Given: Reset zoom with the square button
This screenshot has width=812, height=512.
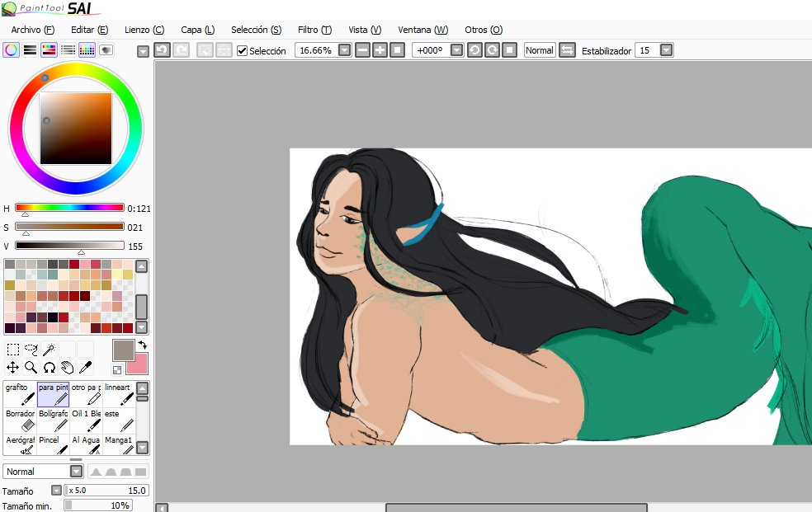Looking at the screenshot, I should (x=397, y=50).
